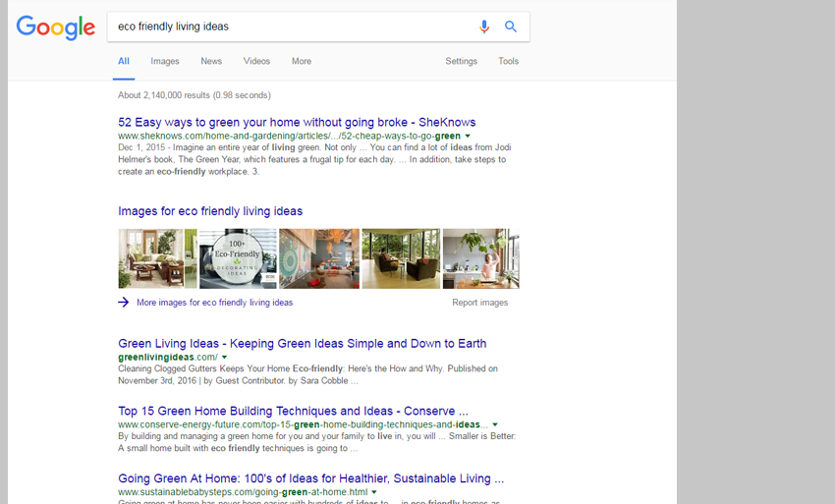The width and height of the screenshot is (835, 504).
Task: Click the microphone voice search icon
Action: [483, 27]
